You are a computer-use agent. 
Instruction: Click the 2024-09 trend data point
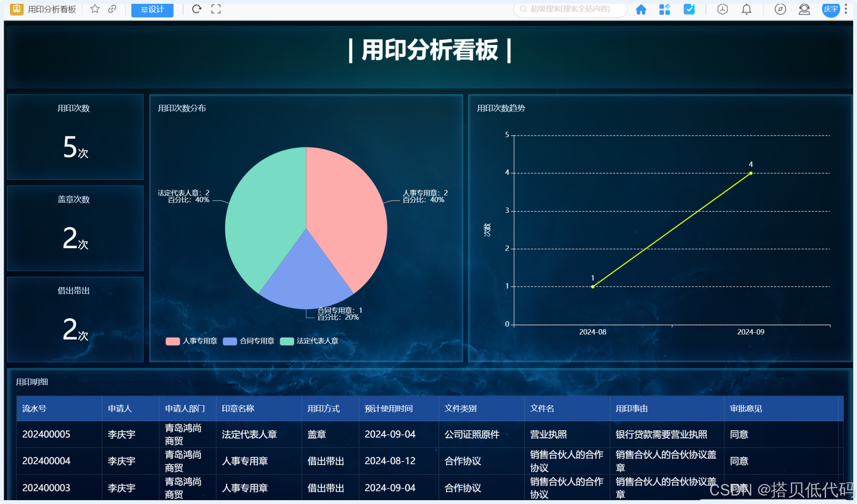tap(750, 173)
